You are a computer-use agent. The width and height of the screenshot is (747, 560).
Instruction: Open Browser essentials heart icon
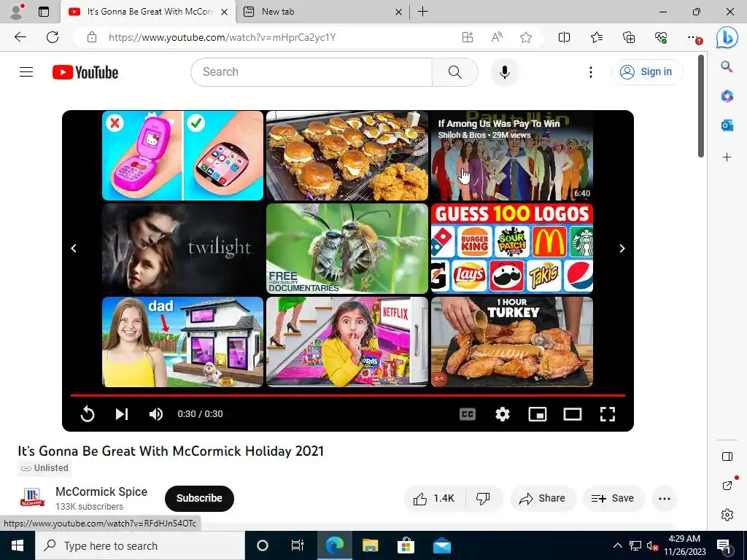click(661, 37)
